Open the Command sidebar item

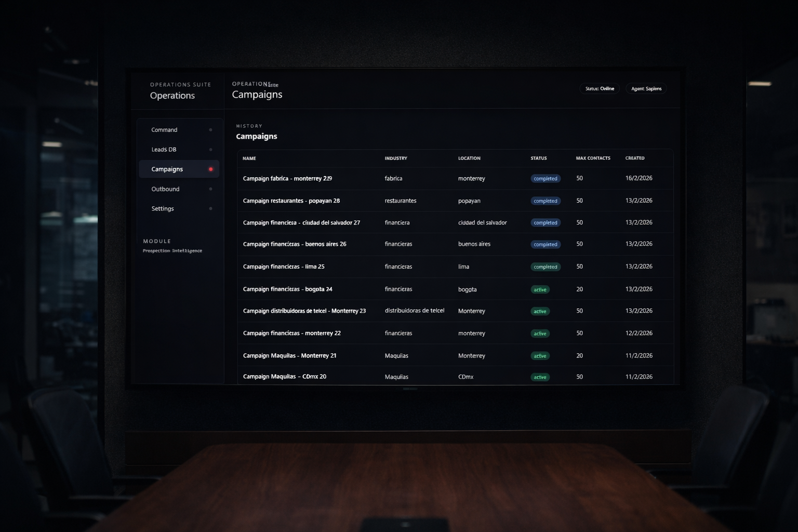164,130
